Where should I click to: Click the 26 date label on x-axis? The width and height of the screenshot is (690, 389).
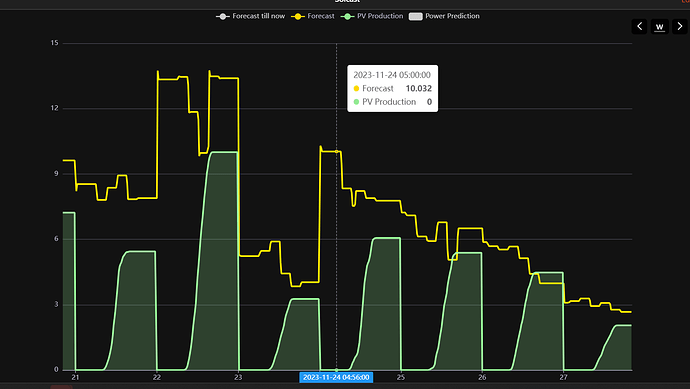(482, 377)
